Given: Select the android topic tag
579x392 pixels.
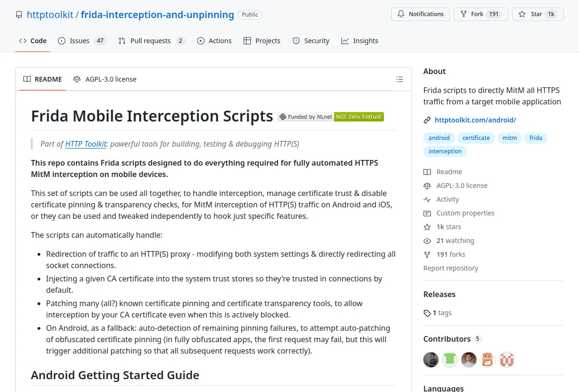Looking at the screenshot, I should coord(439,138).
